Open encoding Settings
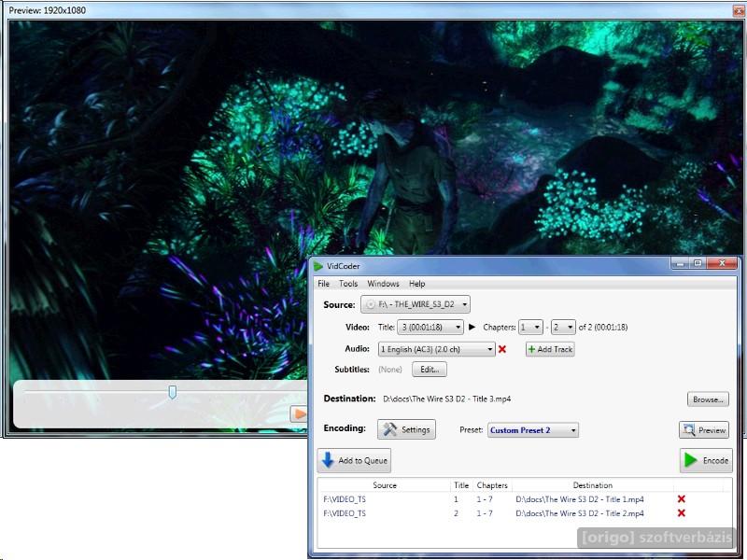The height and width of the screenshot is (560, 747). (406, 429)
